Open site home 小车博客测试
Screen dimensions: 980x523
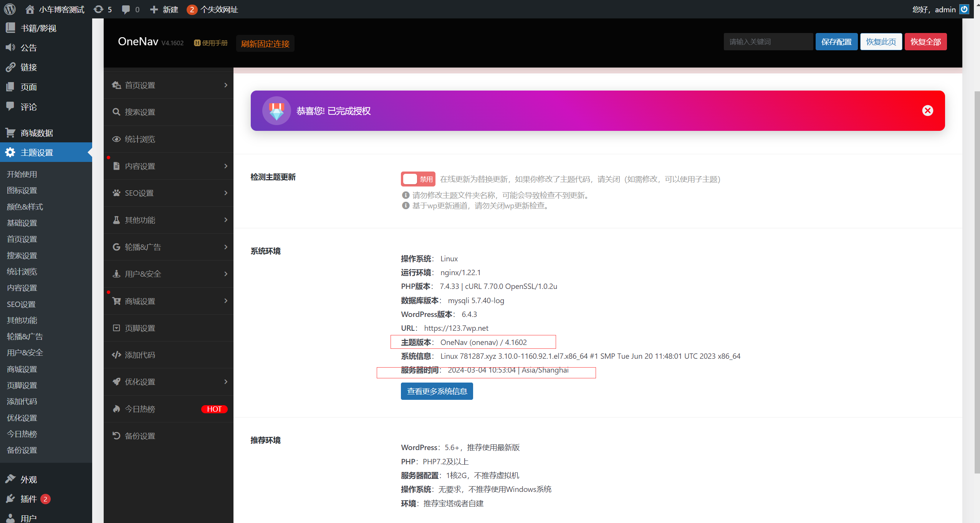pyautogui.click(x=55, y=9)
